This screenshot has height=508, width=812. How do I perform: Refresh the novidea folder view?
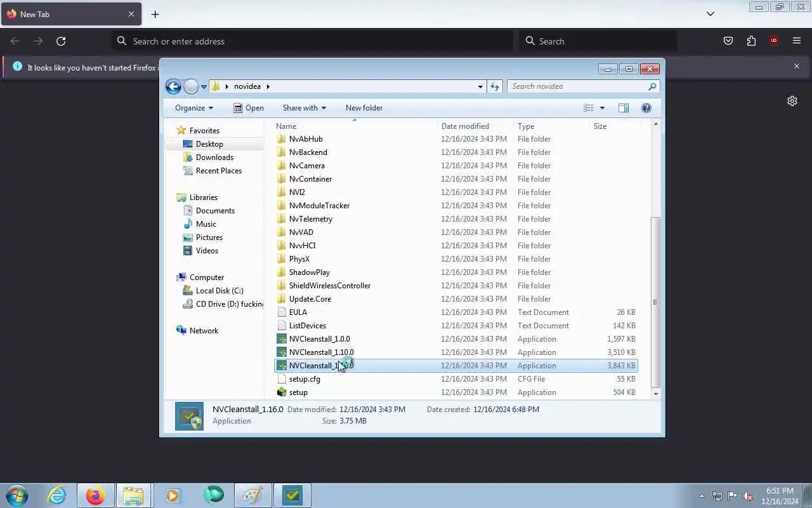tap(495, 86)
